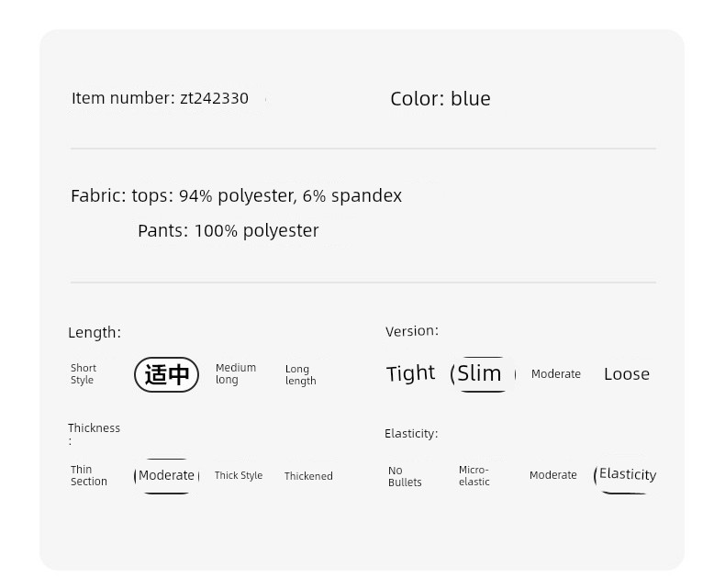Choose the Long length option
The image size is (725, 588).
300,375
